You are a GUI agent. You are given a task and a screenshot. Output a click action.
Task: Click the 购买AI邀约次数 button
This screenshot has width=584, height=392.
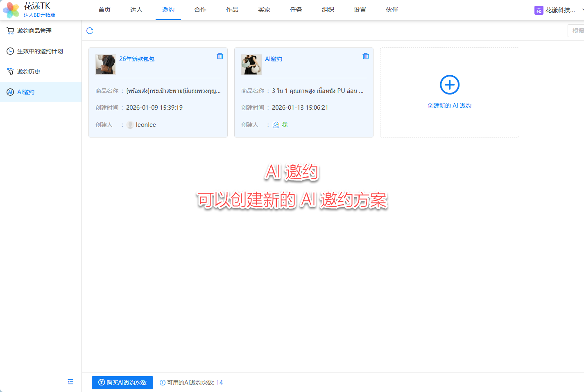tap(122, 383)
